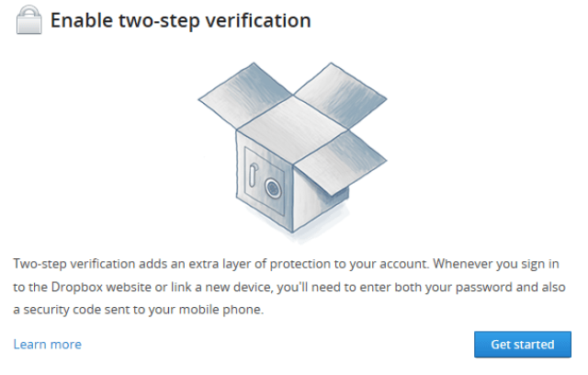Click the words "mobile phone" in the paragraph
588x375 pixels.
[x=220, y=310]
